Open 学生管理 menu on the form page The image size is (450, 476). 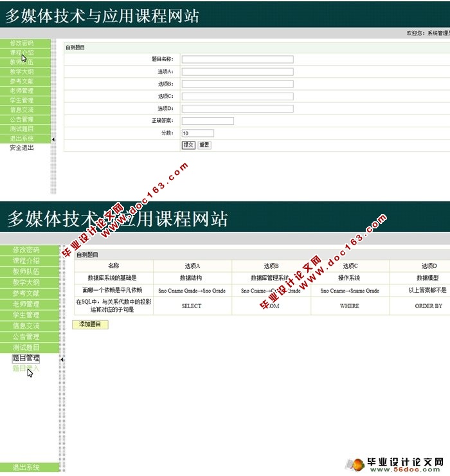[x=25, y=100]
